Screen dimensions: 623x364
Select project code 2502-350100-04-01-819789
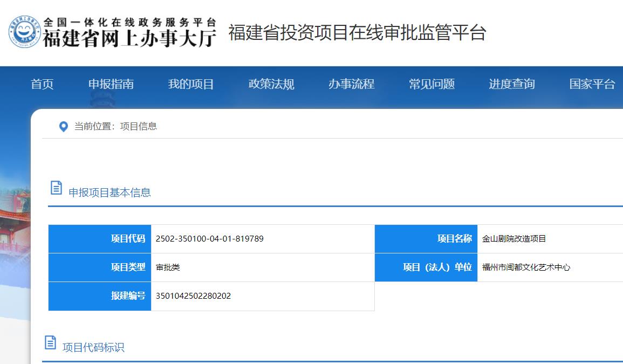pos(209,239)
